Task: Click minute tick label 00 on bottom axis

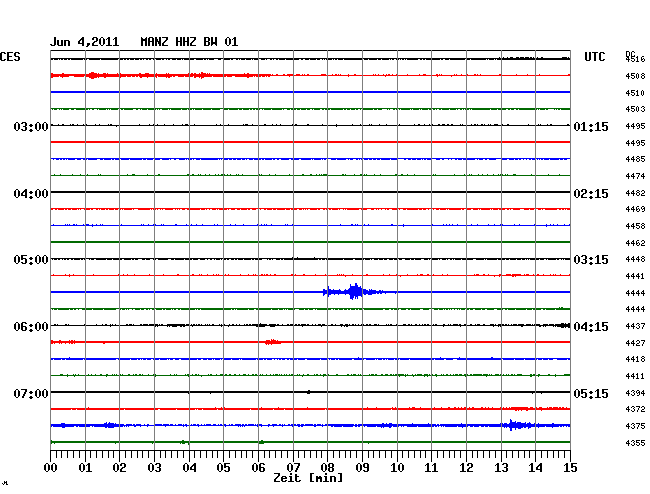Action: [51, 468]
